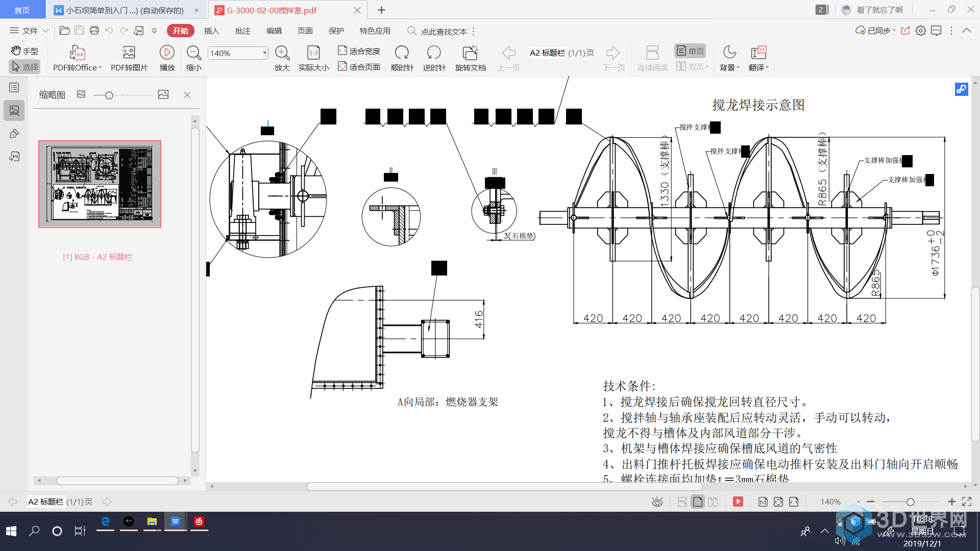Go to previous page (上一页)

(x=509, y=59)
